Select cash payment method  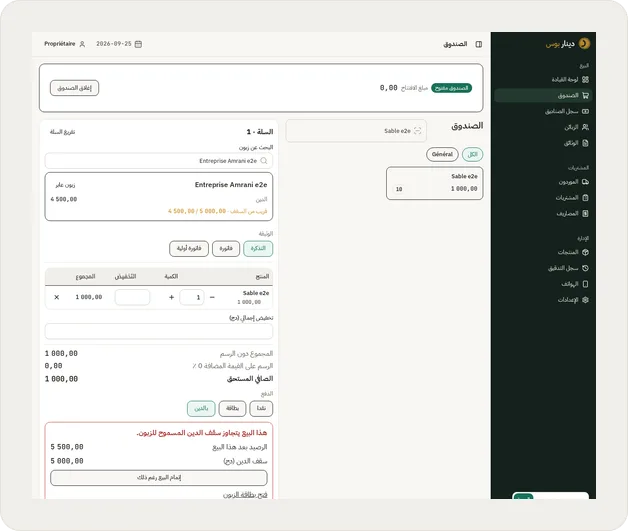261,408
